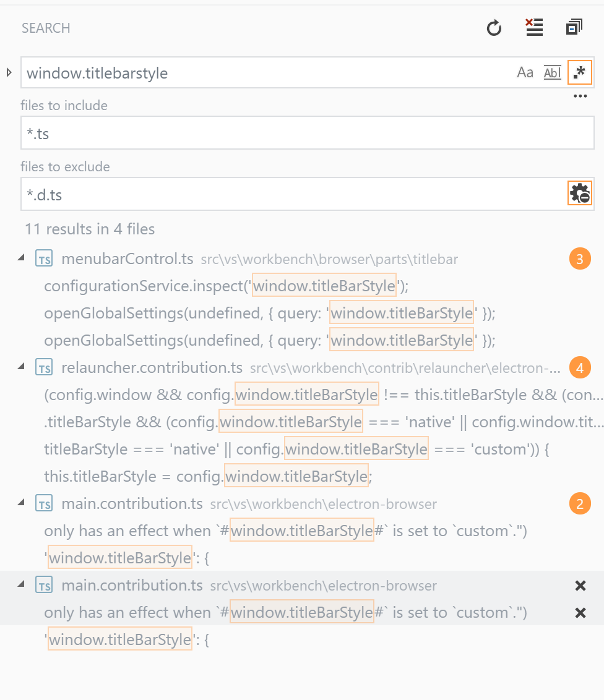
Task: Click the files to exclude field
Action: coord(248,194)
